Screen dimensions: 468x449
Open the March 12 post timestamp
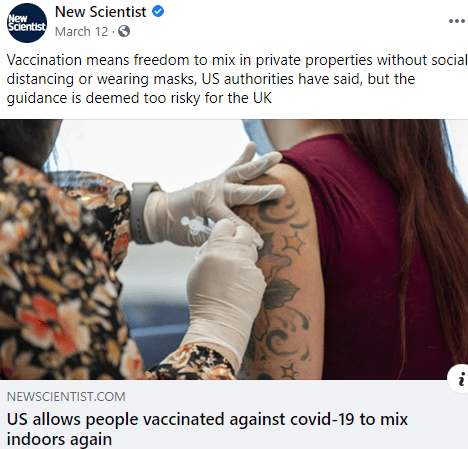[x=82, y=32]
